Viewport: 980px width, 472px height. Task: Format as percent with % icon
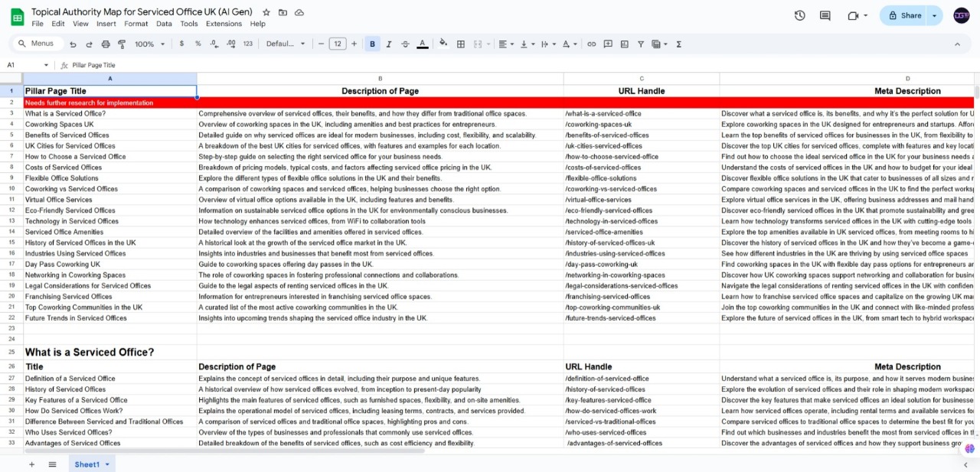pyautogui.click(x=198, y=44)
